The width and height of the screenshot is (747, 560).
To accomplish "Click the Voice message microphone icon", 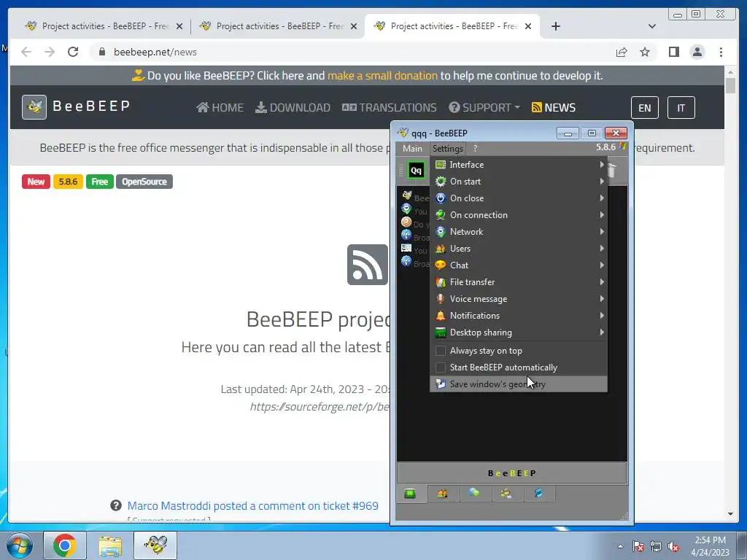I will tap(441, 298).
